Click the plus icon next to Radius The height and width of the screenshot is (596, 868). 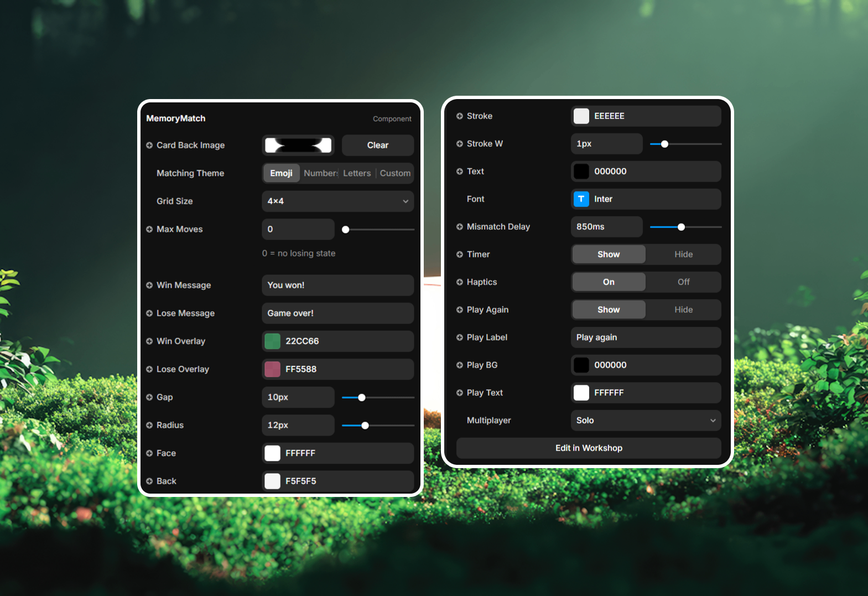(149, 426)
